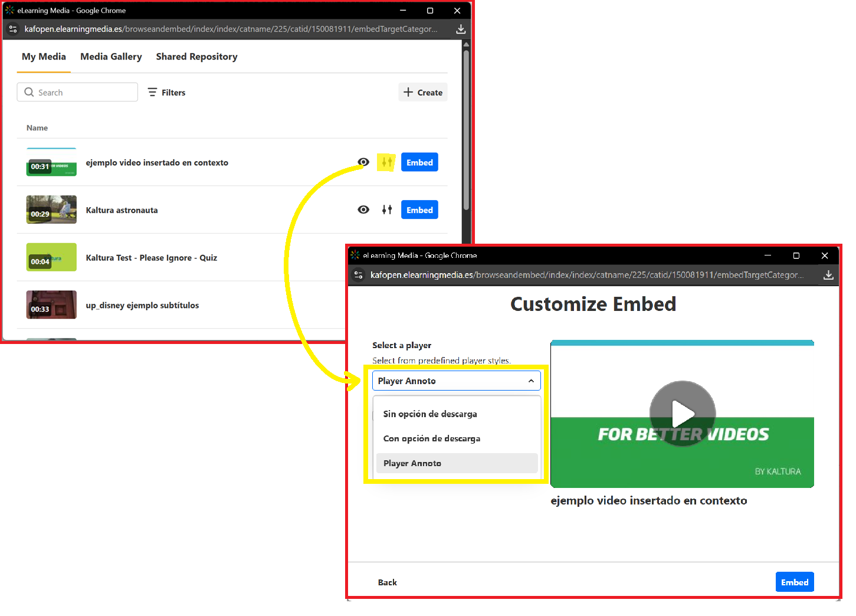Preview Kaltura astronauta using the eye icon

click(x=363, y=209)
